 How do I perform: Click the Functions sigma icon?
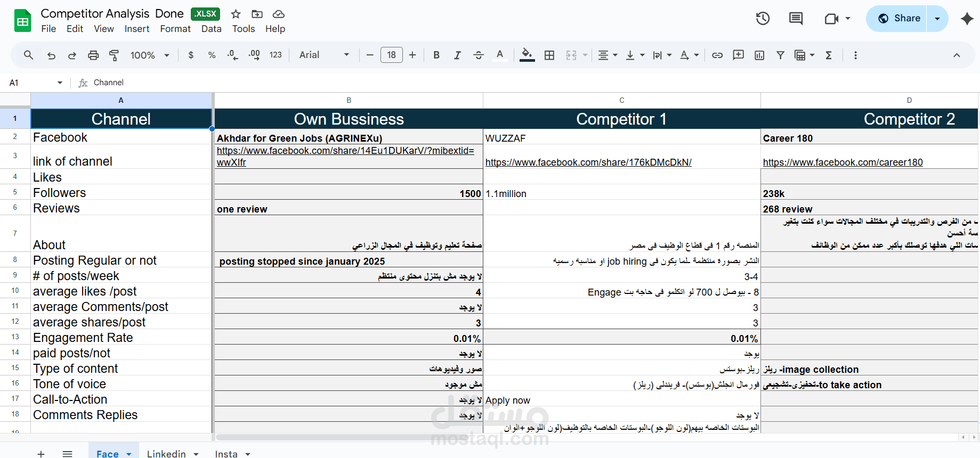click(829, 55)
